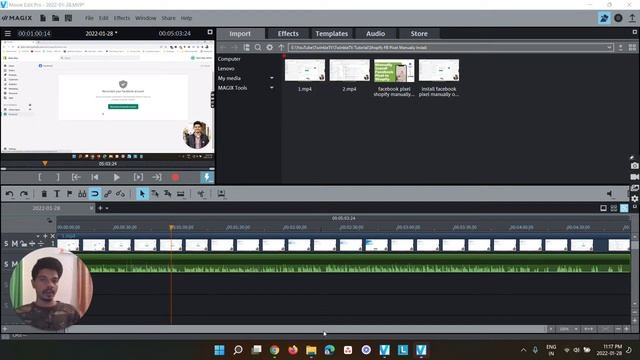
Task: Open the Effects menu in menu bar
Action: point(122,18)
